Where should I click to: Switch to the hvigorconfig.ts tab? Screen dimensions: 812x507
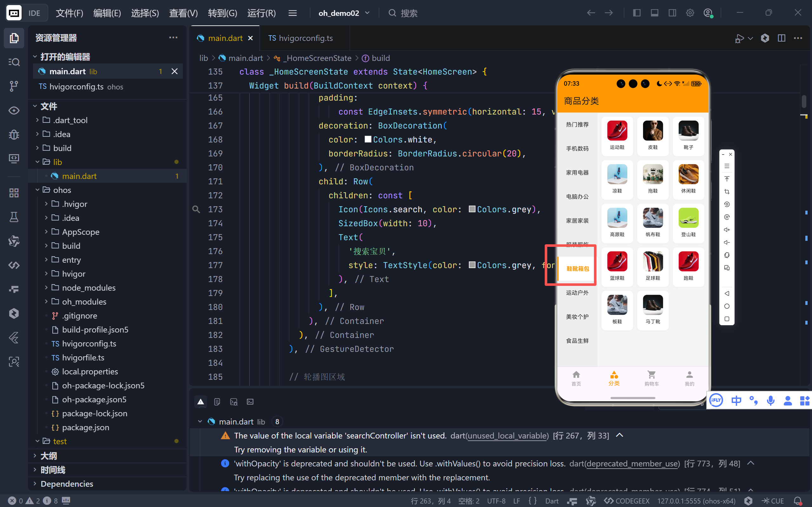(301, 38)
